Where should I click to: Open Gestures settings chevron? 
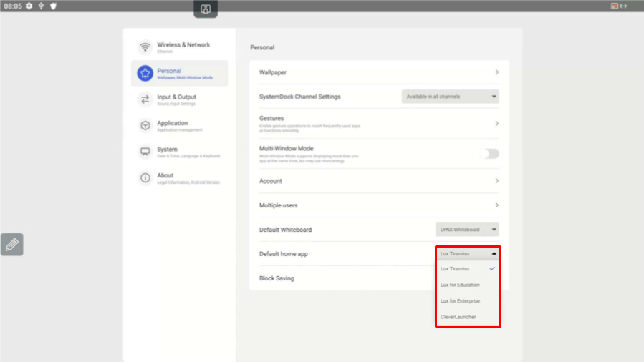(x=496, y=123)
